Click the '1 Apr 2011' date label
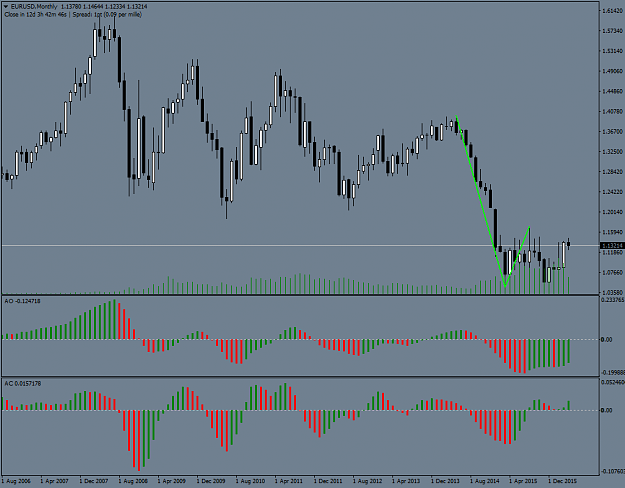Screen dimensions: 625x488 point(289,481)
